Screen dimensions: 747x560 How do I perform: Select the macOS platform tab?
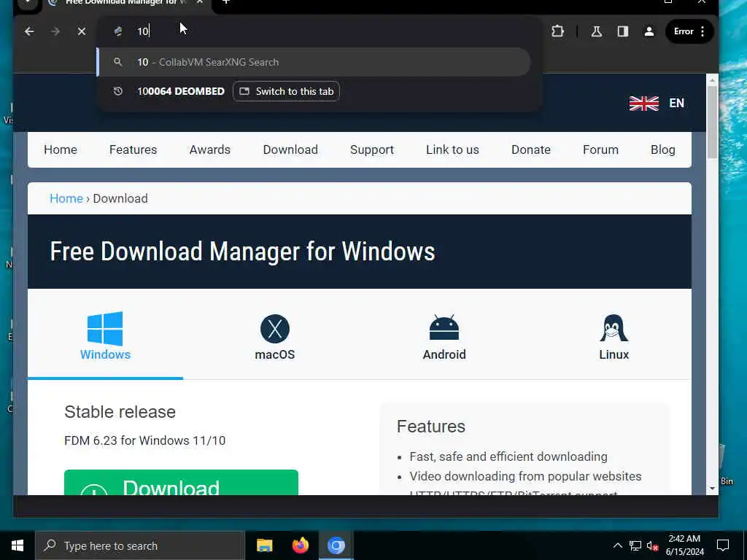click(x=275, y=336)
